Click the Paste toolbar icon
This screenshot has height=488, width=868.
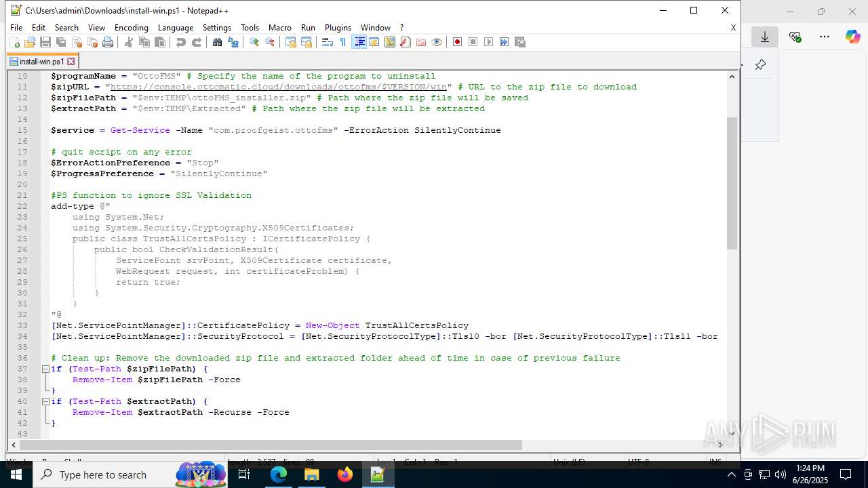pyautogui.click(x=160, y=42)
